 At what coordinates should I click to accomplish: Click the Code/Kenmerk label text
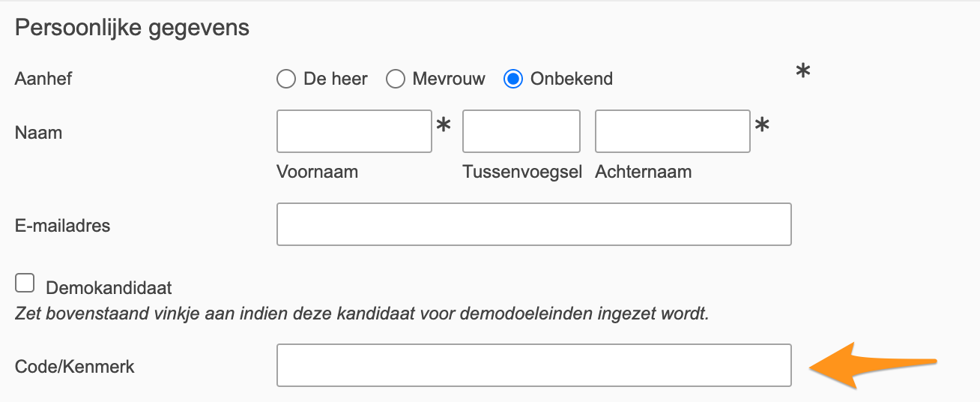tap(74, 367)
